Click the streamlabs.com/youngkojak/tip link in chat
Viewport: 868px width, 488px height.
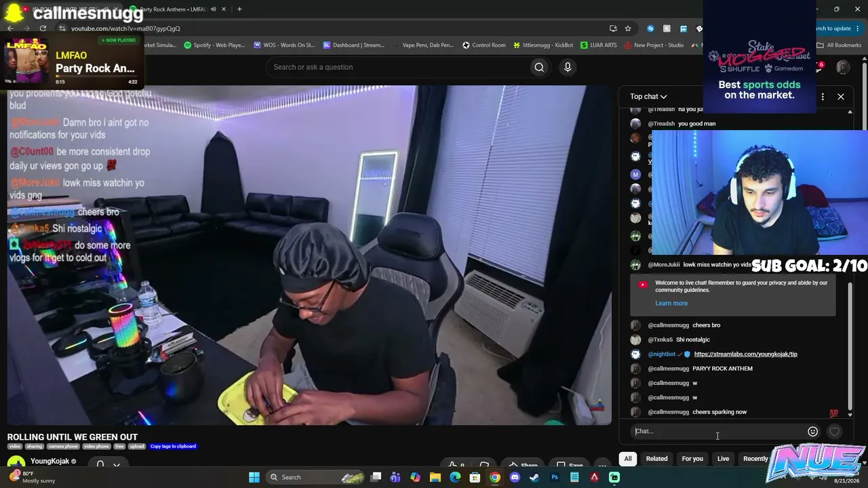(x=745, y=354)
